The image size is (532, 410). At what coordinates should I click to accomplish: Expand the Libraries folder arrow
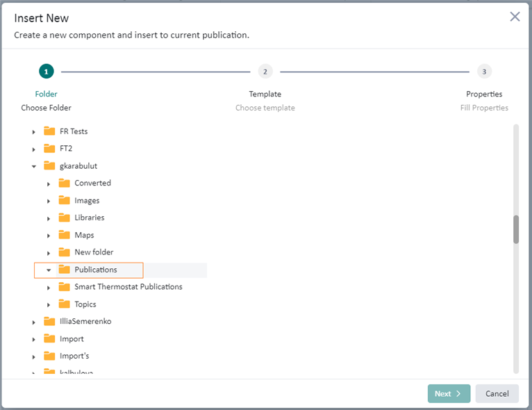49,219
